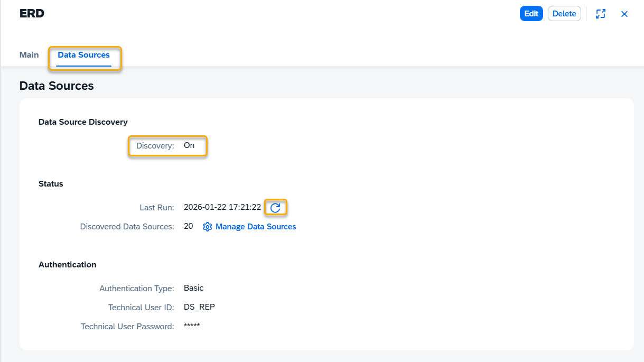Screen dimensions: 644x362
Task: Click the large Data Sources page heading
Action: point(57,86)
